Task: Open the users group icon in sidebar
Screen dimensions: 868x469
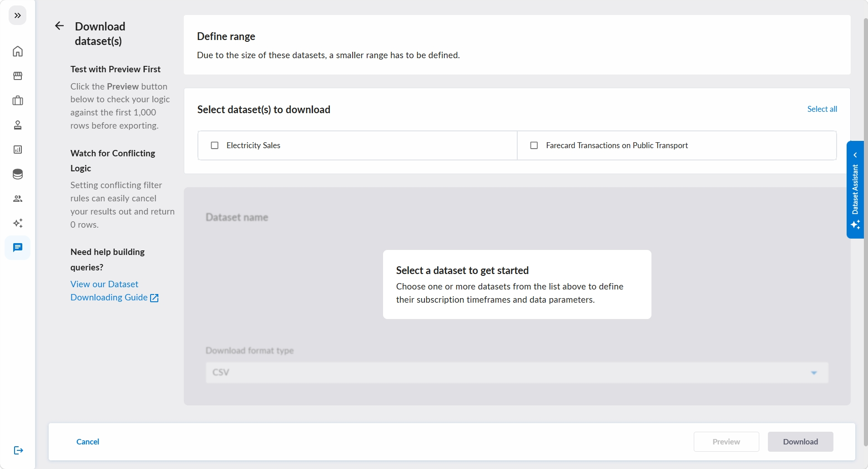Action: click(18, 199)
